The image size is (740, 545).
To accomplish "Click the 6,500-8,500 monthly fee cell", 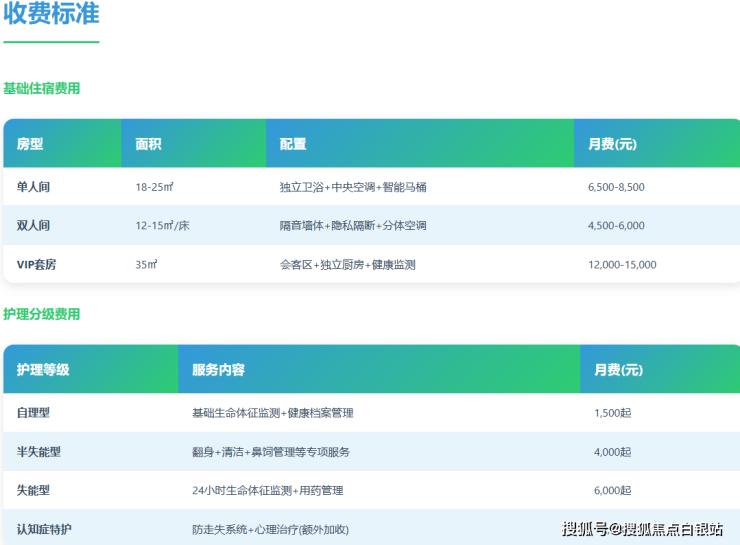I will click(616, 187).
